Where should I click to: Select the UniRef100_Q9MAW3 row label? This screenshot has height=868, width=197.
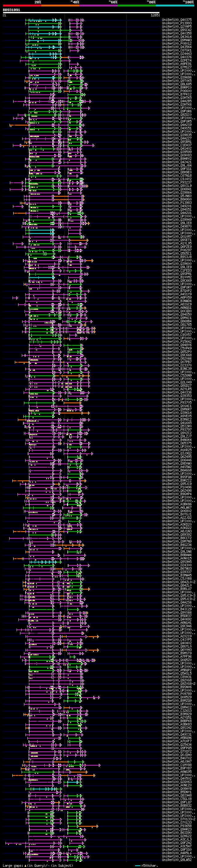[x=177, y=40]
